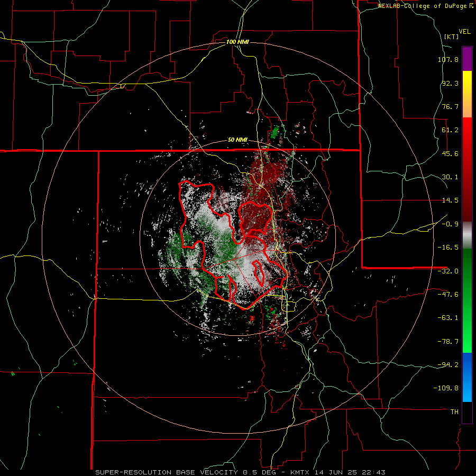Click the -63.1 scale value
The width and height of the screenshot is (476, 476).
(x=448, y=318)
